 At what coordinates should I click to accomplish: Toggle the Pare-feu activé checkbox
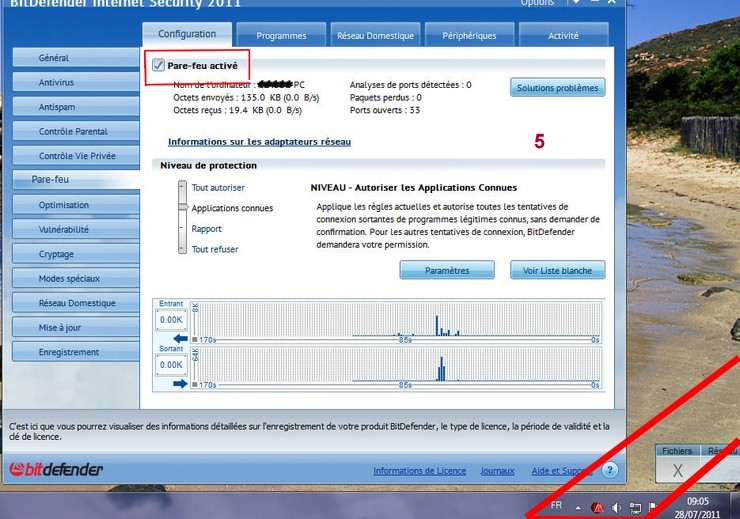click(x=159, y=65)
